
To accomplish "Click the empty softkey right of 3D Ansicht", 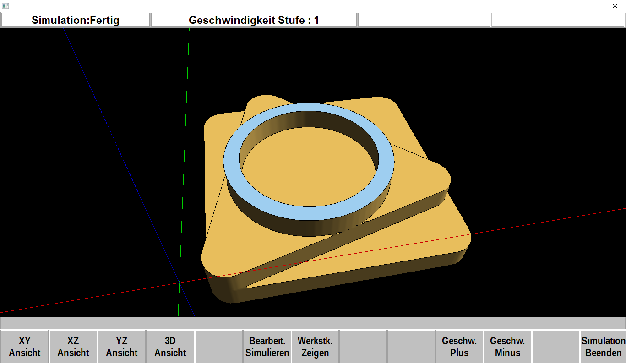I will coord(219,347).
